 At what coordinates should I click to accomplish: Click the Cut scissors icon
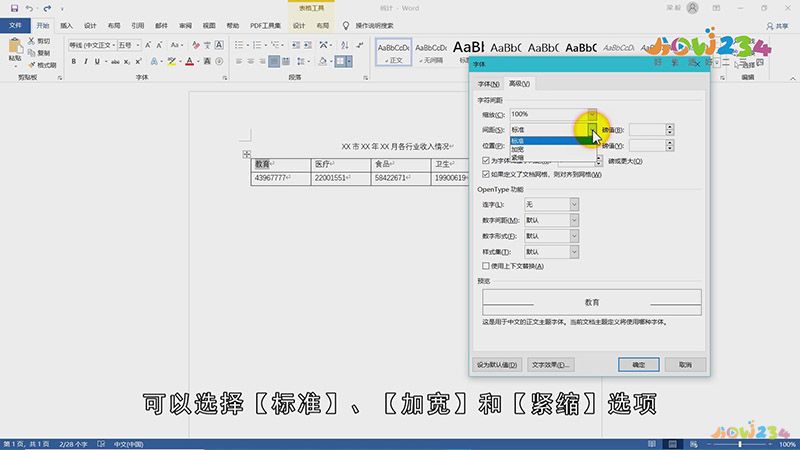coord(32,41)
